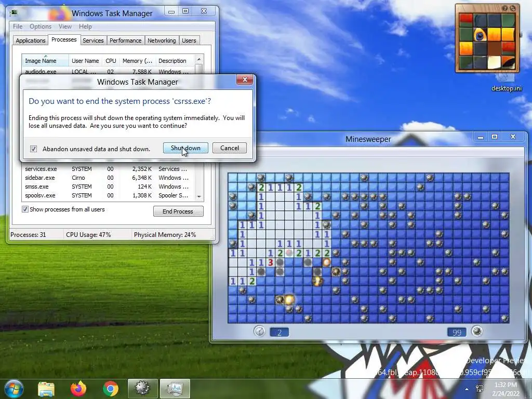Click Processes: 31 status bar entry
Image resolution: width=532 pixels, height=399 pixels.
pyautogui.click(x=28, y=235)
